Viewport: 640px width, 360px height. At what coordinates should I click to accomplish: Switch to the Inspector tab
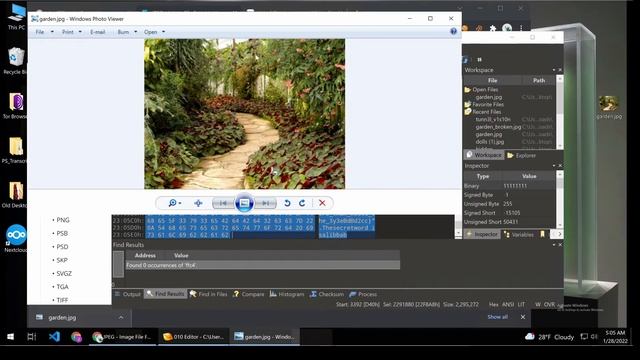click(482, 234)
